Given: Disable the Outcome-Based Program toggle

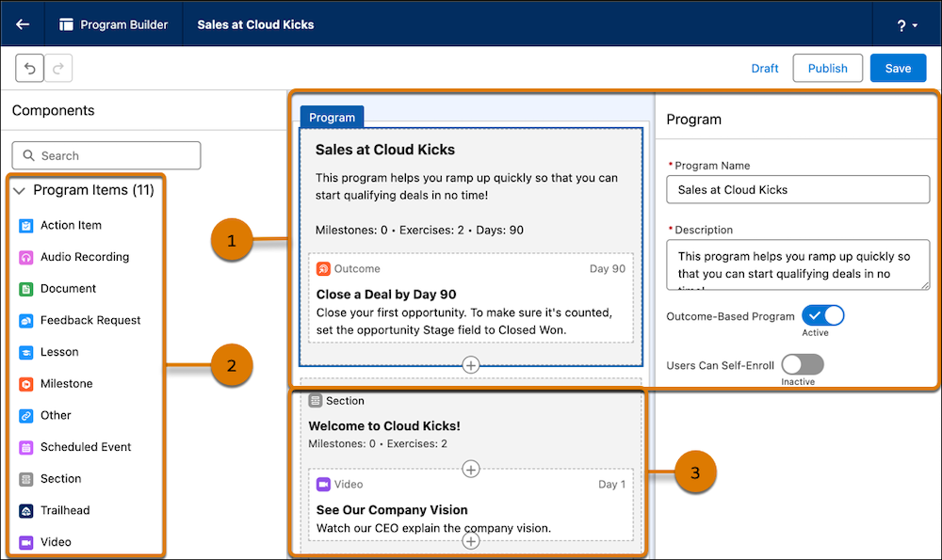Looking at the screenshot, I should click(823, 315).
